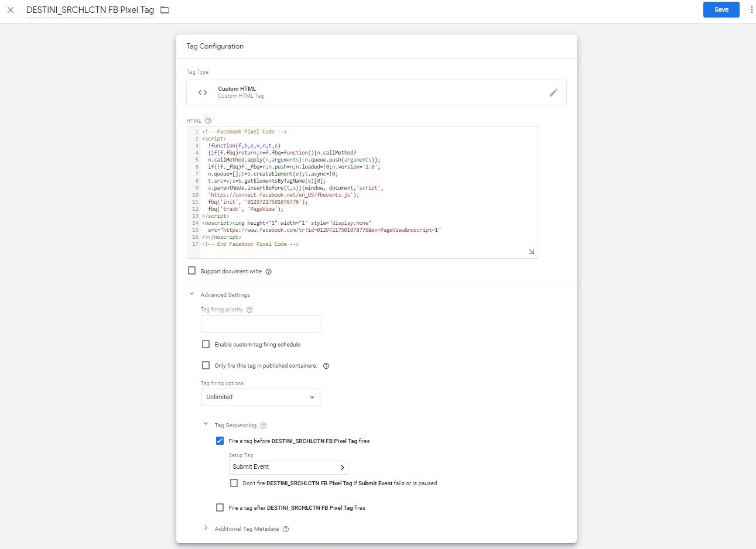The height and width of the screenshot is (549, 756).
Task: Click the End Facebook Pixel Code comment line
Action: pyautogui.click(x=250, y=244)
